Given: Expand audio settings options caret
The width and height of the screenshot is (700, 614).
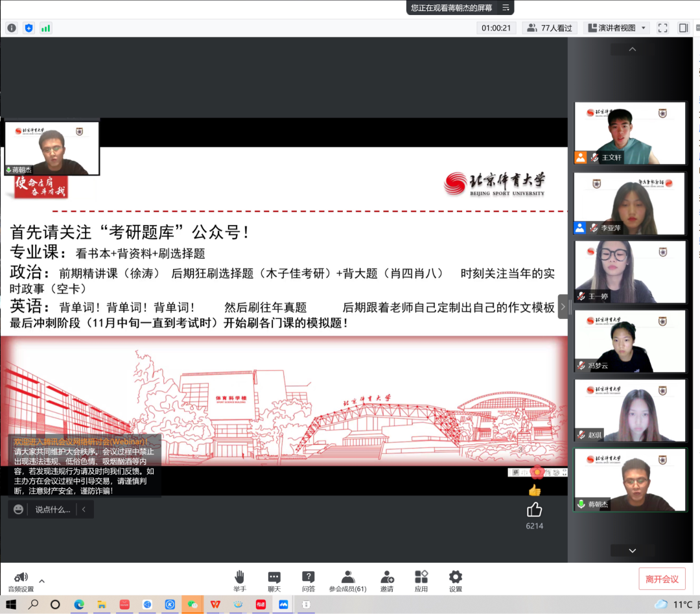Looking at the screenshot, I should coord(42,581).
